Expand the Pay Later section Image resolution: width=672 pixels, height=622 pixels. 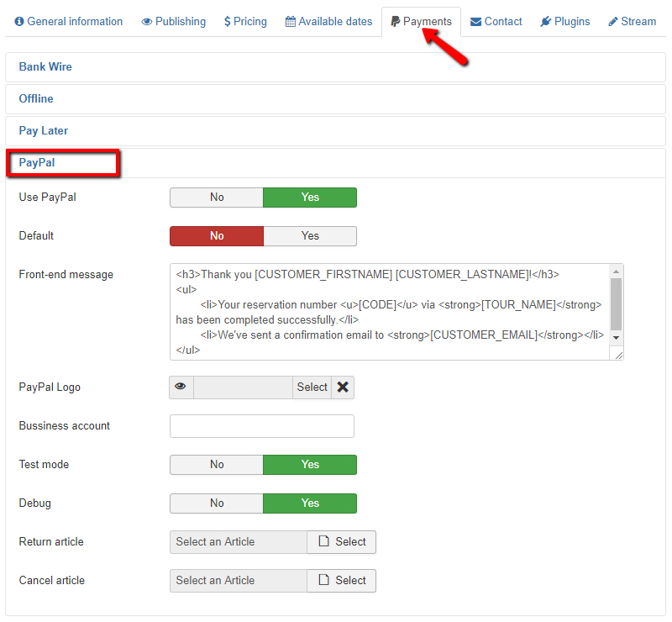coord(44,131)
